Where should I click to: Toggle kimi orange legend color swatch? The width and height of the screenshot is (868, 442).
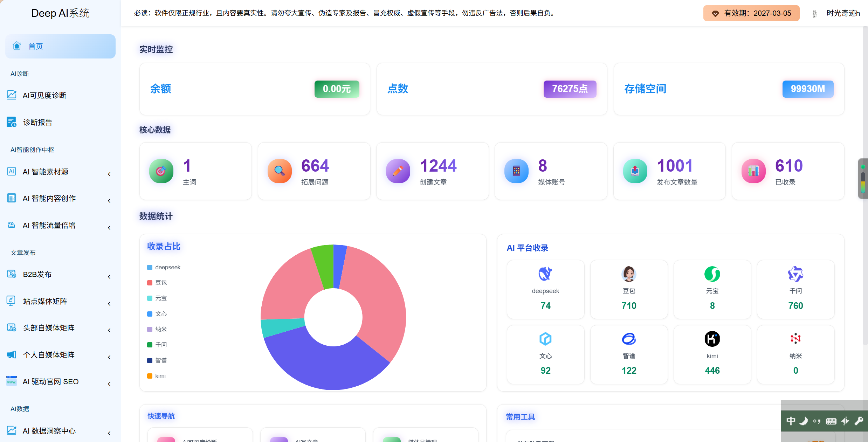(x=150, y=376)
